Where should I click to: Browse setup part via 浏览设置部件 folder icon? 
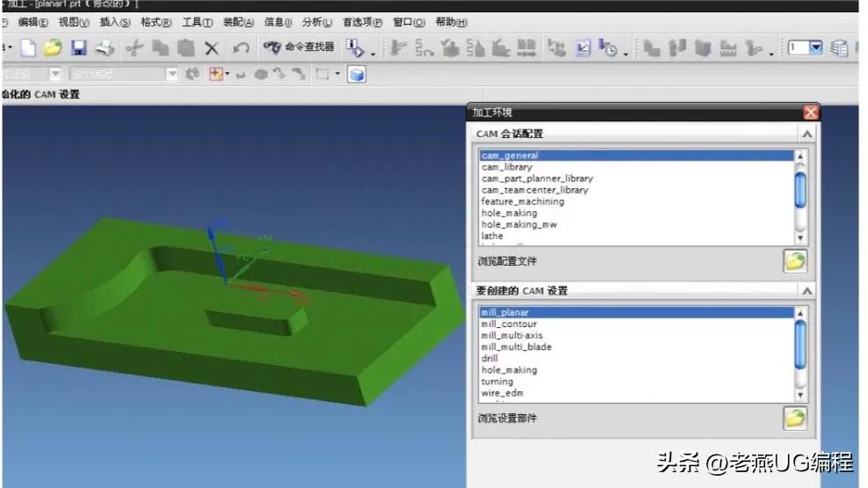tap(795, 418)
